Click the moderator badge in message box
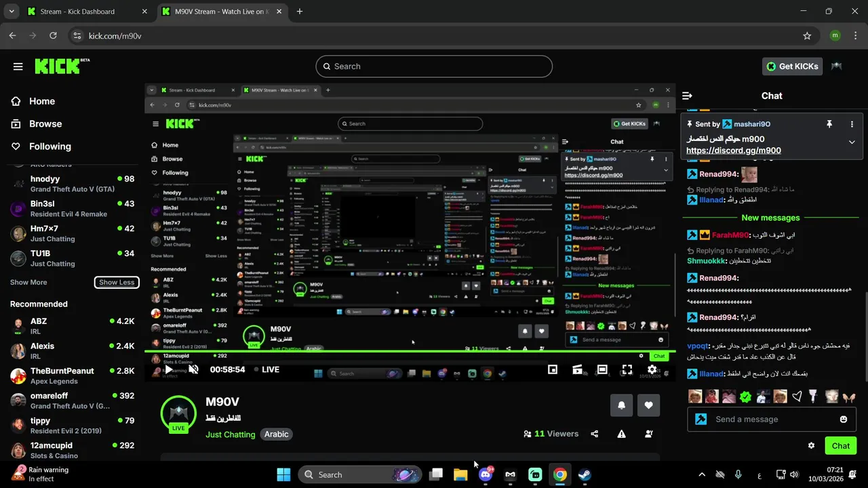868x488 pixels. (x=701, y=420)
